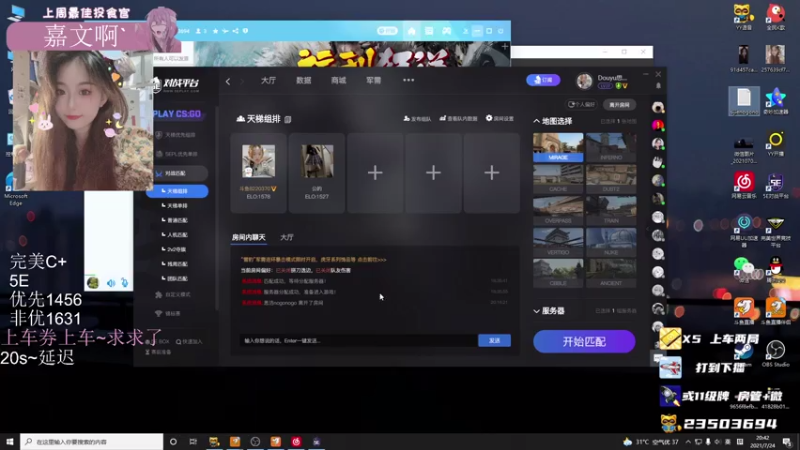
Task: Click the home icon in background window
Action: 411,31
